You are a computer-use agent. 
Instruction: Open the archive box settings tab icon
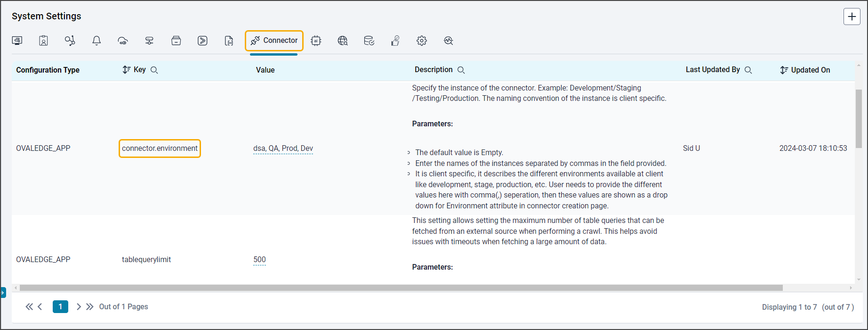click(176, 41)
